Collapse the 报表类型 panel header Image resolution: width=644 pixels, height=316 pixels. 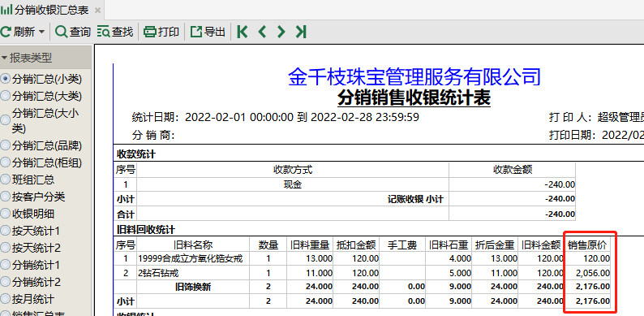(45, 58)
